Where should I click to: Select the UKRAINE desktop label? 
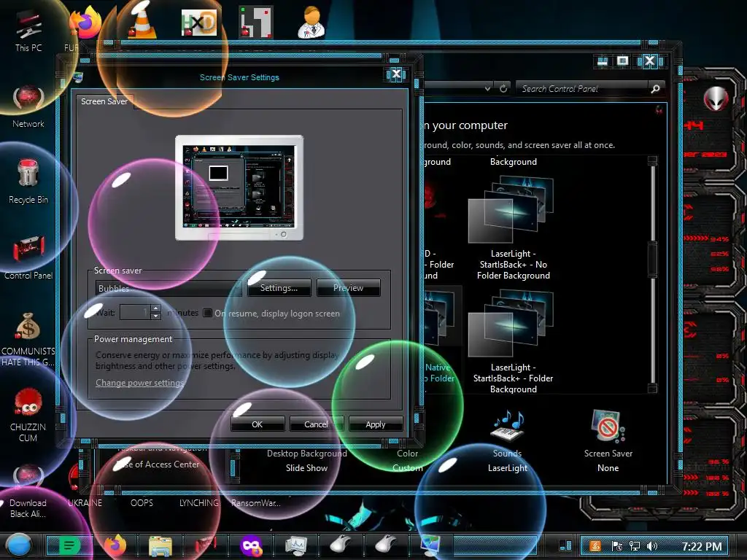pyautogui.click(x=85, y=503)
